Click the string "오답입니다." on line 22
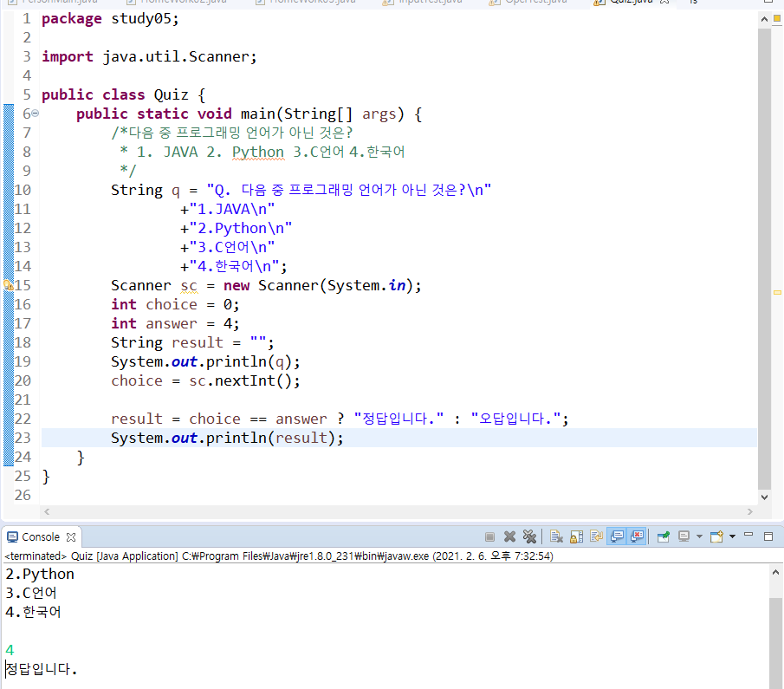The image size is (784, 689). pos(516,419)
